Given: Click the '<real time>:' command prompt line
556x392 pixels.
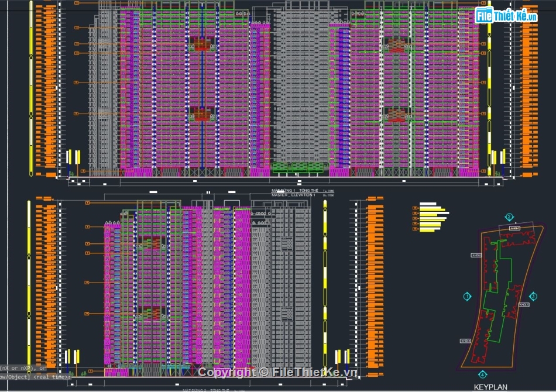Looking at the screenshot, I should pos(35,377).
